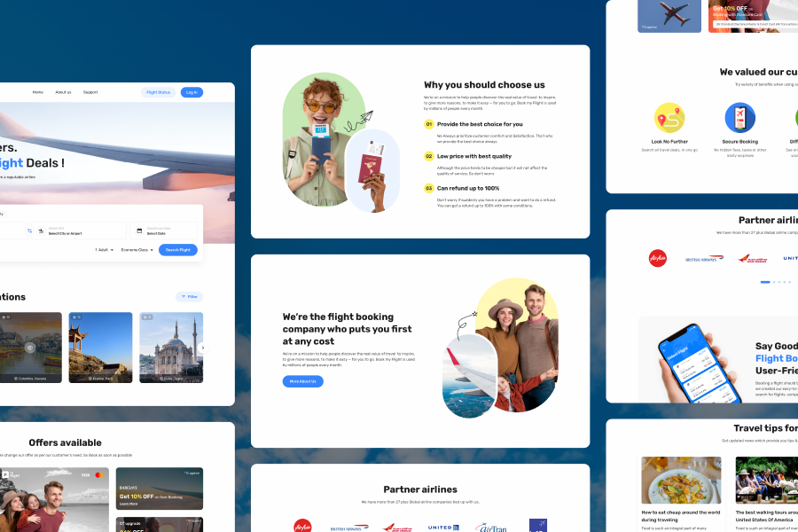
Task: Click the Filter button
Action: click(190, 297)
